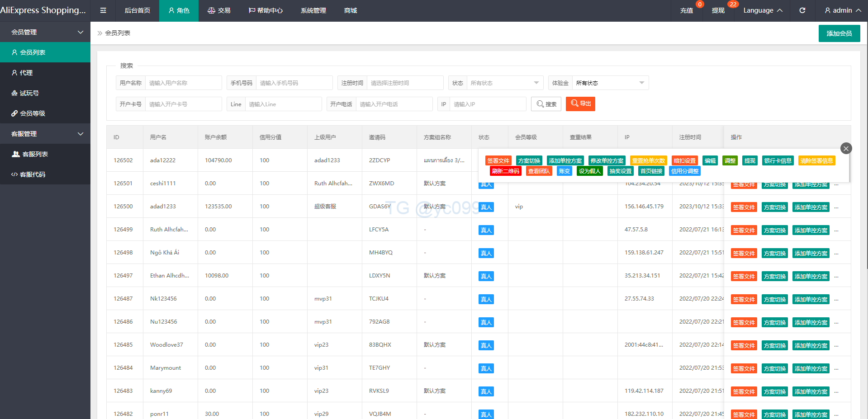Click the 添加会员 button
The image size is (868, 419).
839,33
